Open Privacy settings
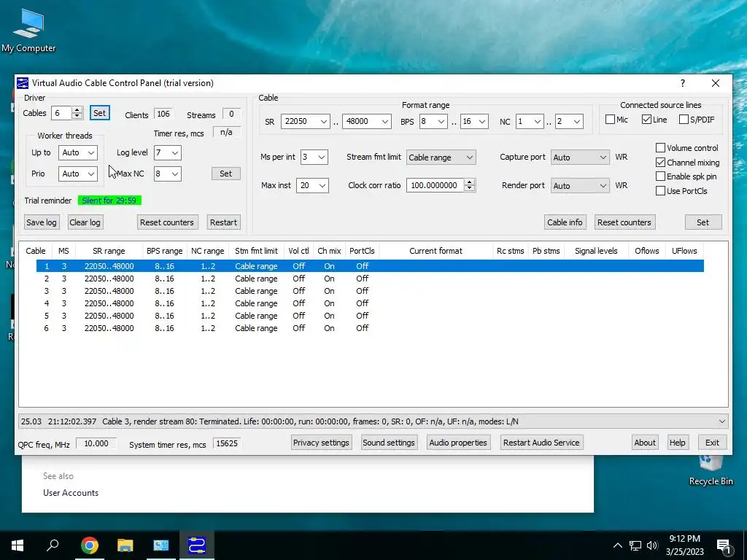 [x=321, y=443]
